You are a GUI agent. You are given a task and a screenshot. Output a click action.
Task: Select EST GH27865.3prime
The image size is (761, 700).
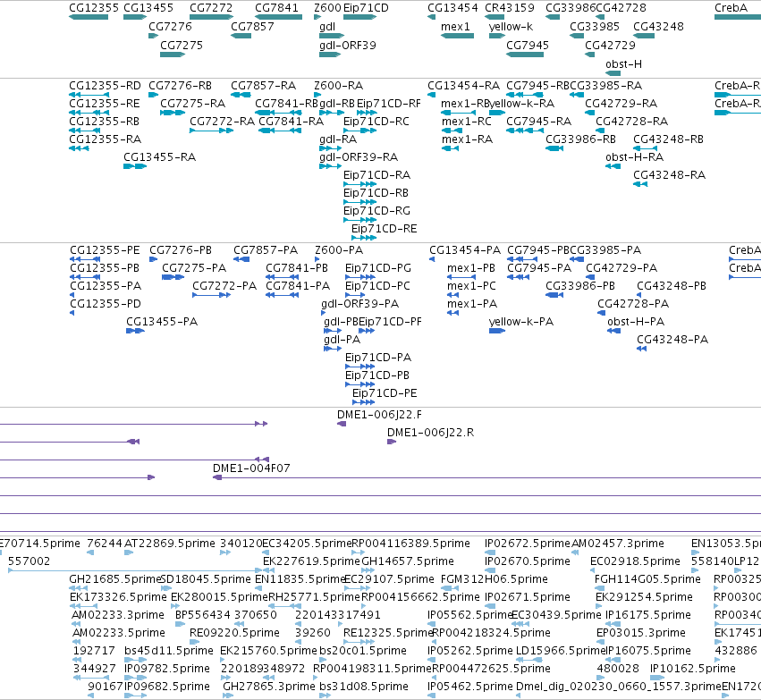point(269,687)
